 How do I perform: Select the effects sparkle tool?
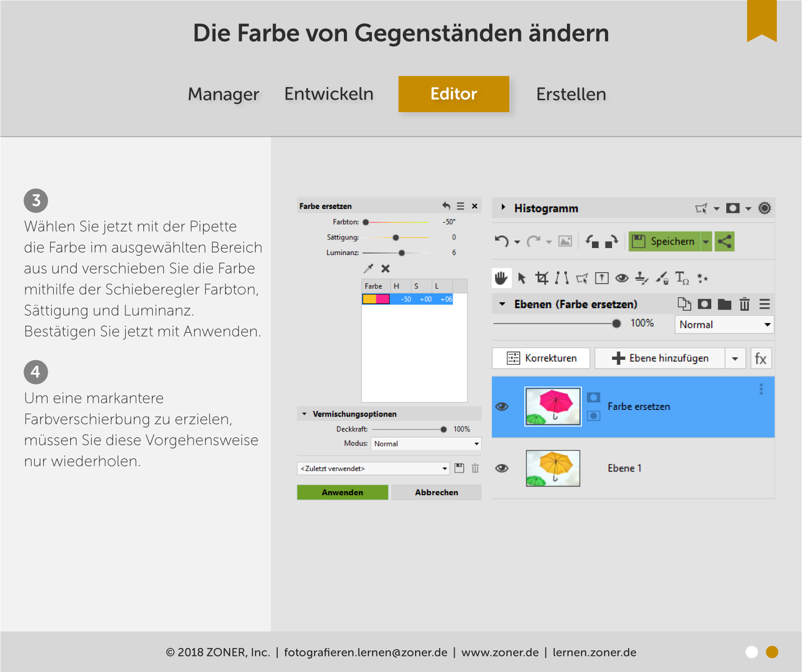point(702,278)
